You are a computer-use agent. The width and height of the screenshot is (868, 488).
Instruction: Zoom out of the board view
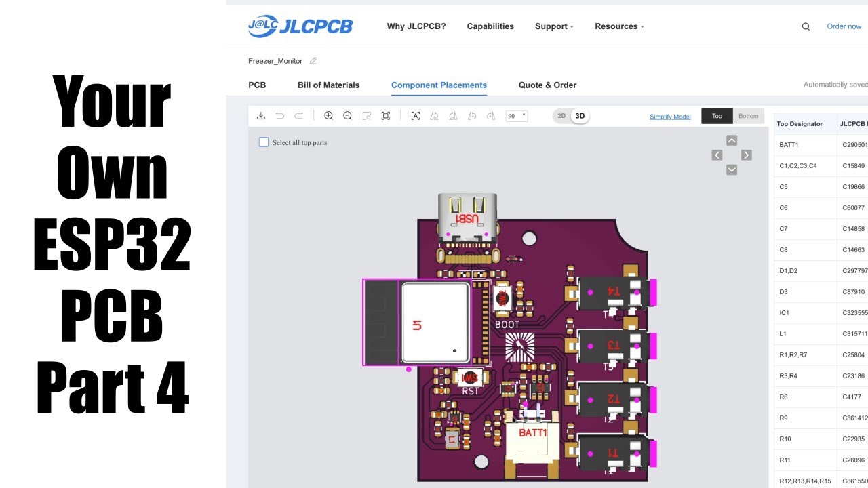click(x=348, y=116)
